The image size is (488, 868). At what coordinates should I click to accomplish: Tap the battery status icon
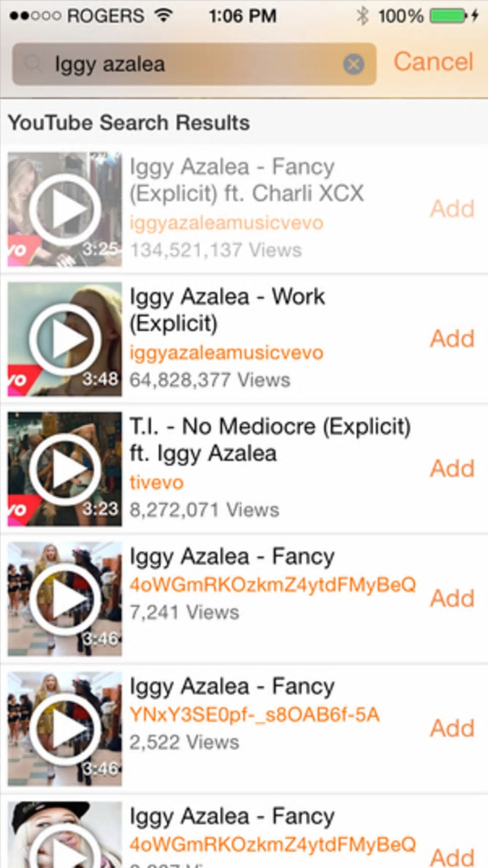(x=447, y=16)
